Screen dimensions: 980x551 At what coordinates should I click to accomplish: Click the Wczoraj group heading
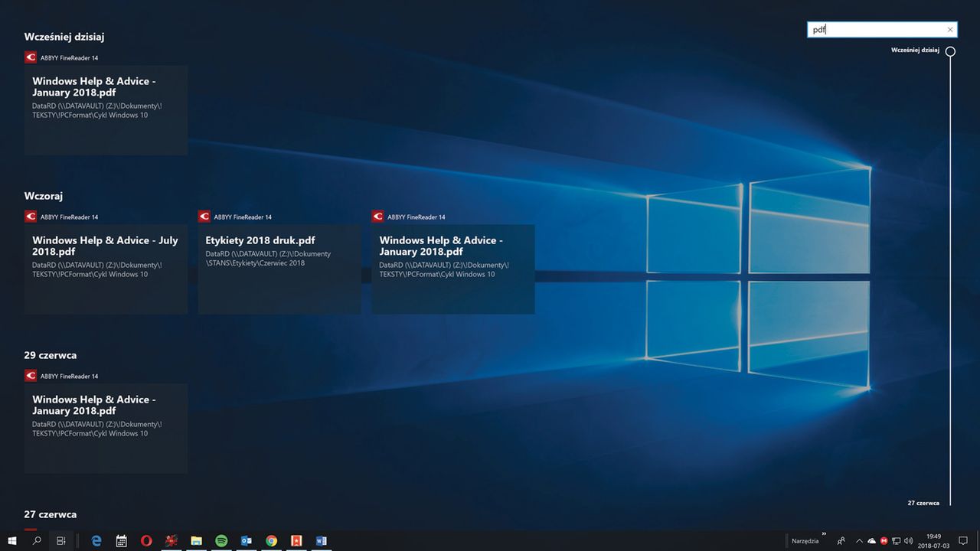point(44,196)
